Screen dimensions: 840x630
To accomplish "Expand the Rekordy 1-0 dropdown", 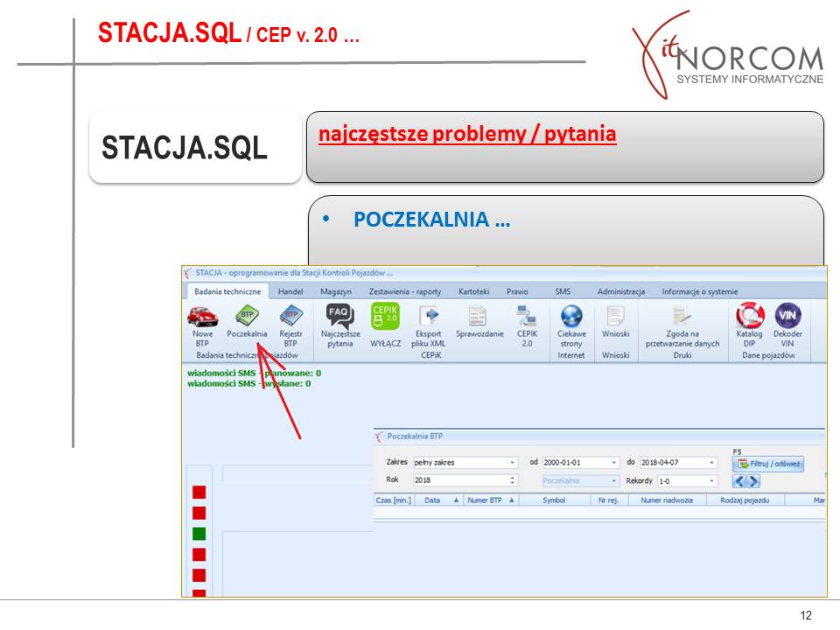I will [x=711, y=480].
